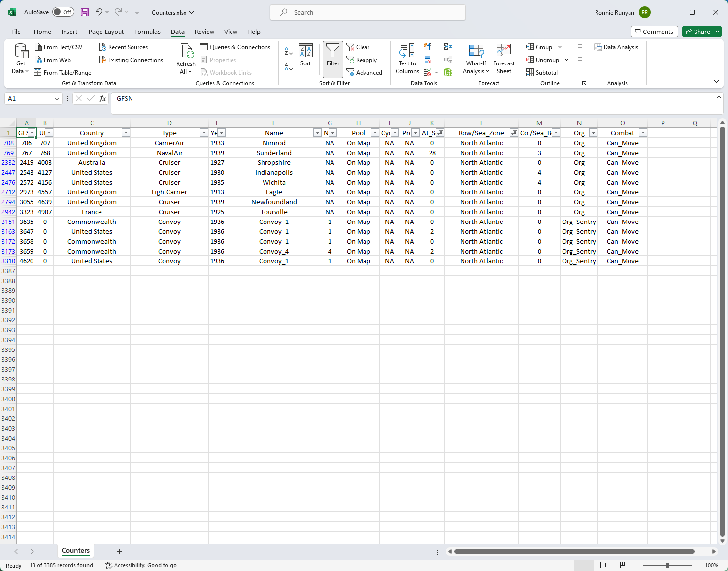This screenshot has height=571, width=728.
Task: Switch to Page Layout view in status bar
Action: (x=604, y=565)
